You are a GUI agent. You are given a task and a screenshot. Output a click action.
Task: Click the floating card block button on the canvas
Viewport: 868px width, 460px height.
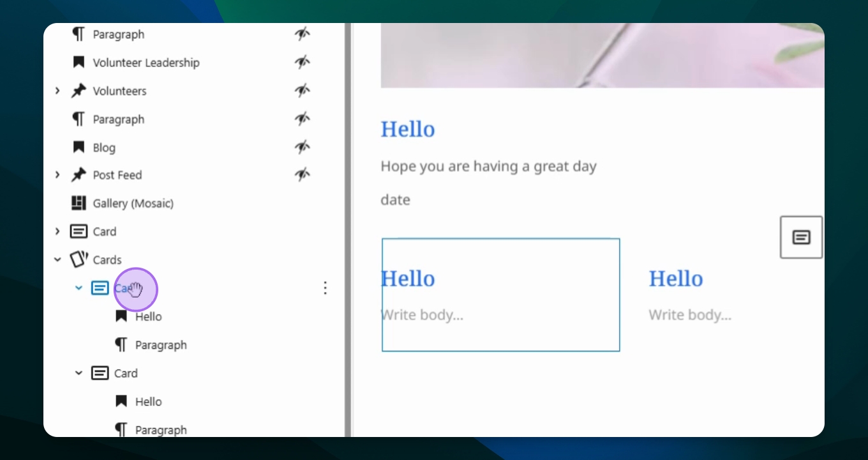[x=802, y=237]
